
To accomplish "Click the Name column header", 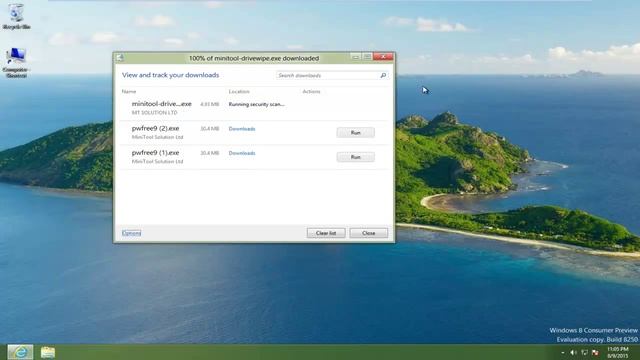I will click(129, 91).
